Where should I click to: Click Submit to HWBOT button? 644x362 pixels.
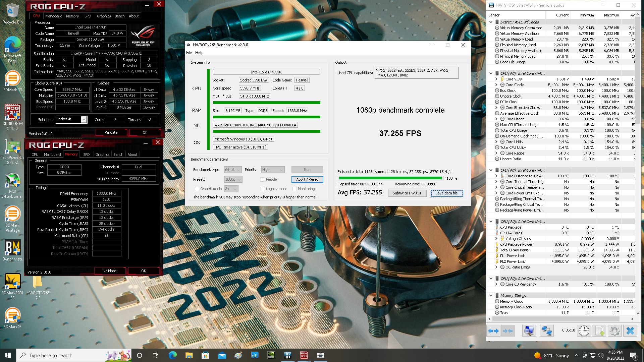(x=407, y=193)
